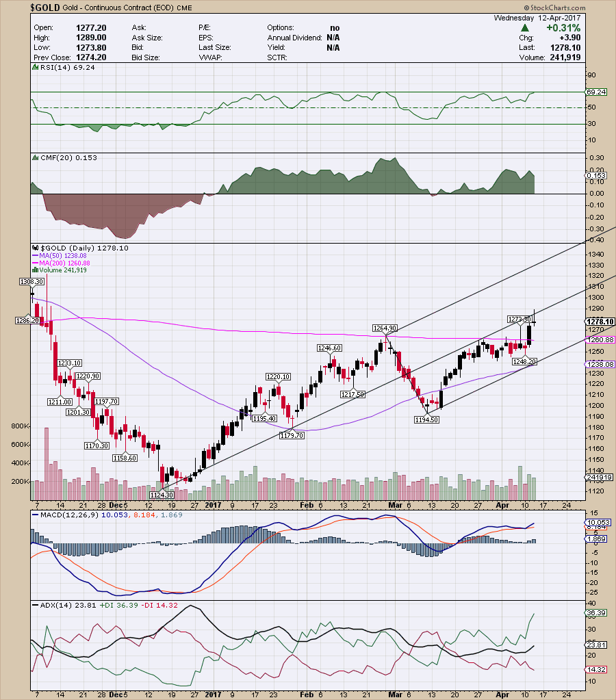Viewport: 616px width, 700px height.
Task: Click the 1170.30 price annotation
Action: coord(97,445)
